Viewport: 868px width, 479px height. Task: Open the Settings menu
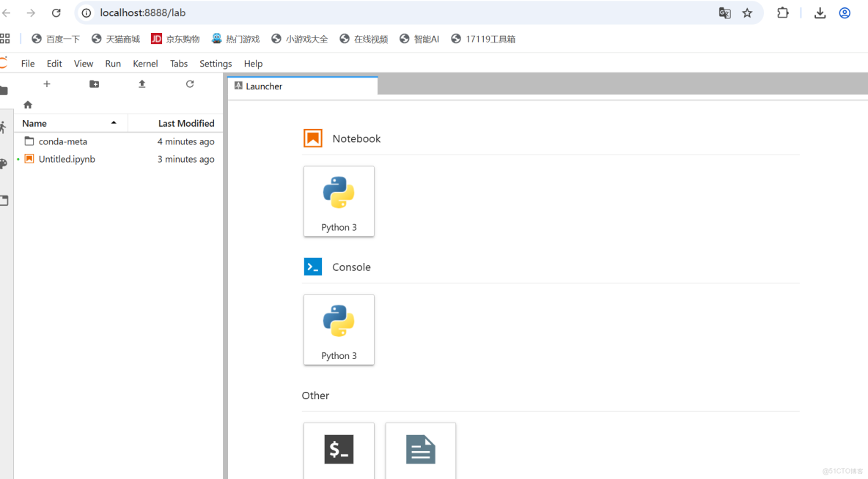pyautogui.click(x=216, y=64)
